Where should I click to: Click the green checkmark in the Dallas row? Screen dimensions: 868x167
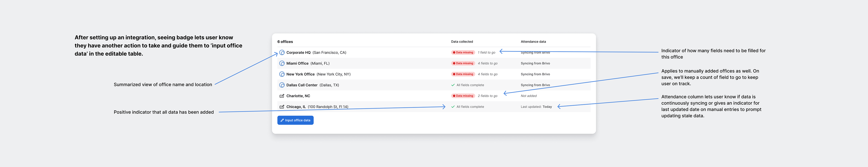point(453,85)
